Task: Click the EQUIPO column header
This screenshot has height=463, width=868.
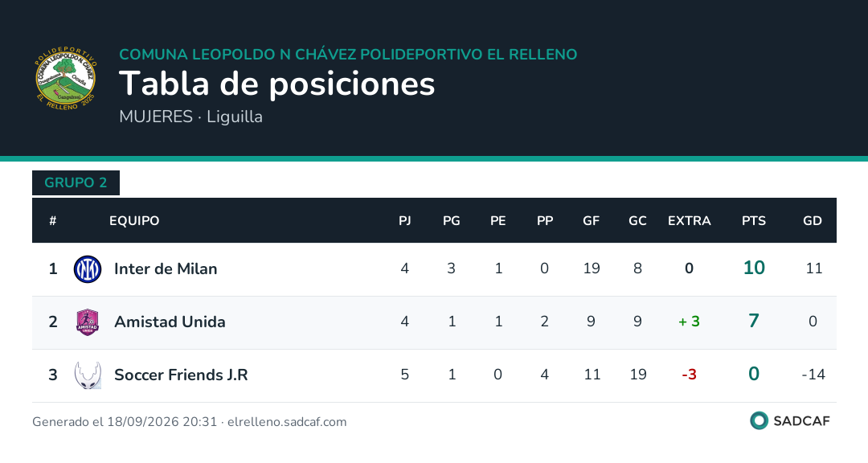Action: (x=134, y=220)
